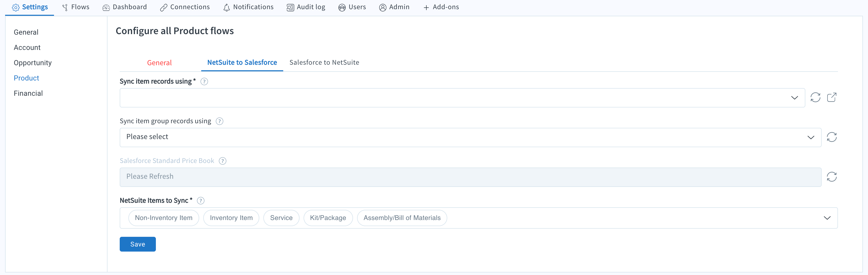Screen dimensions: 868x275
Task: Show help for Salesforce Standard Price Book
Action: 222,161
